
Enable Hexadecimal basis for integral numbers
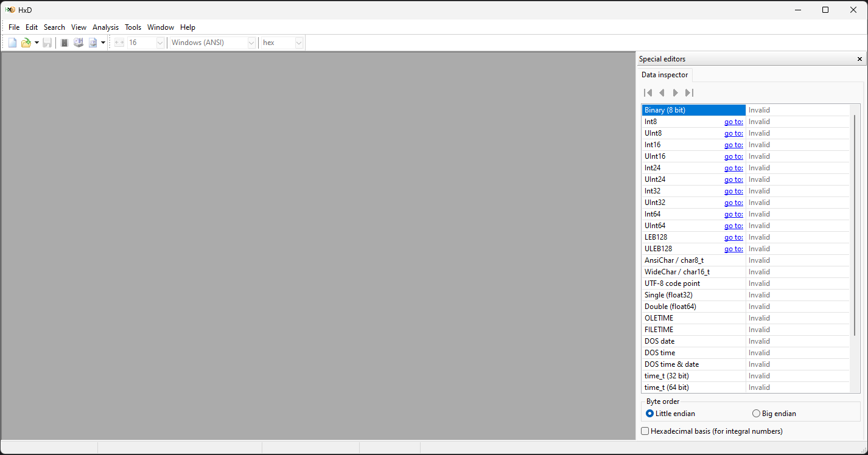pos(712,431)
